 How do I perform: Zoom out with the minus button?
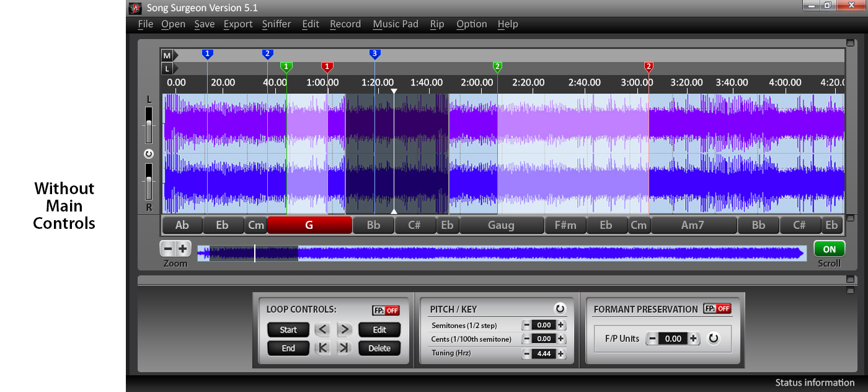(167, 249)
